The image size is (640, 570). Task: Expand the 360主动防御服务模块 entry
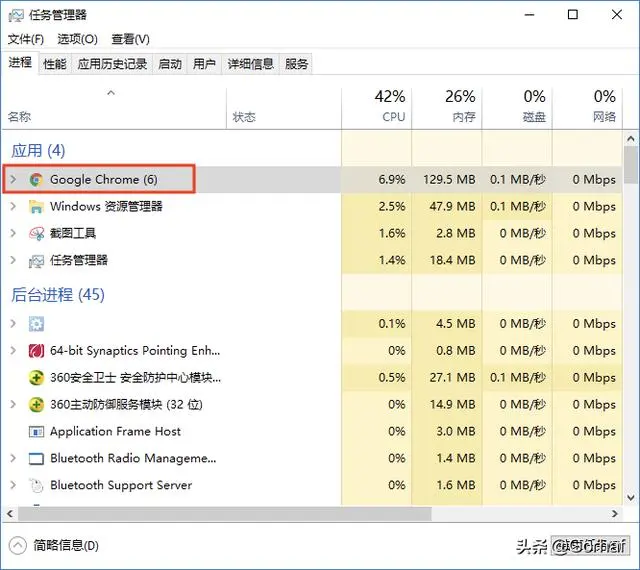click(x=13, y=404)
